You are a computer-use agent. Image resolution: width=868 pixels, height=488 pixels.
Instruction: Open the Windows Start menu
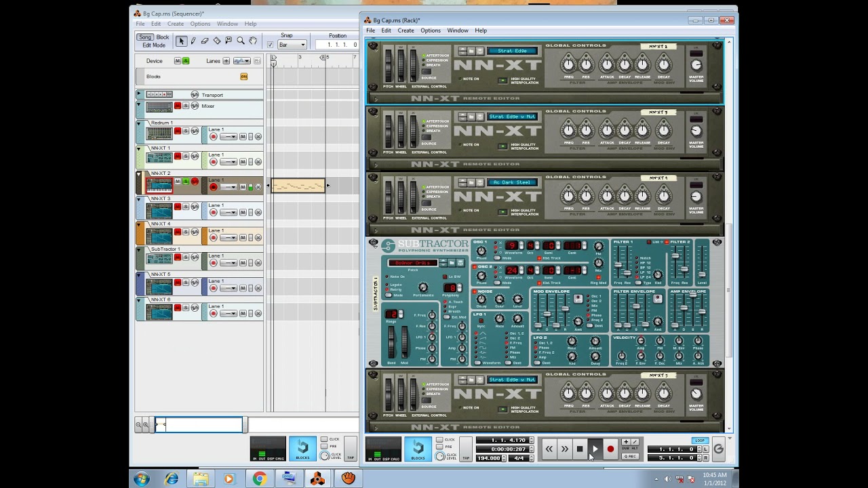click(142, 479)
